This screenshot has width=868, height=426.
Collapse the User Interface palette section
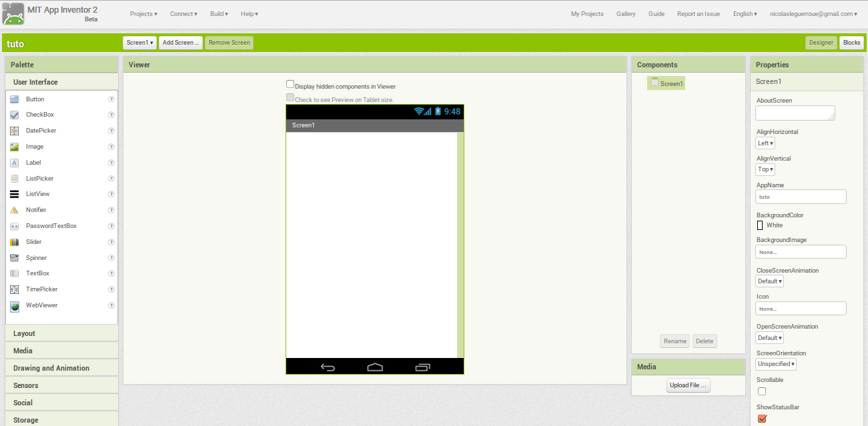tap(61, 82)
